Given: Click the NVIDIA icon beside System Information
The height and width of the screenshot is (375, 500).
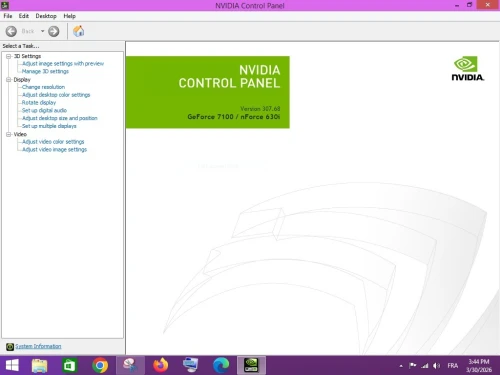Looking at the screenshot, I should point(10,347).
